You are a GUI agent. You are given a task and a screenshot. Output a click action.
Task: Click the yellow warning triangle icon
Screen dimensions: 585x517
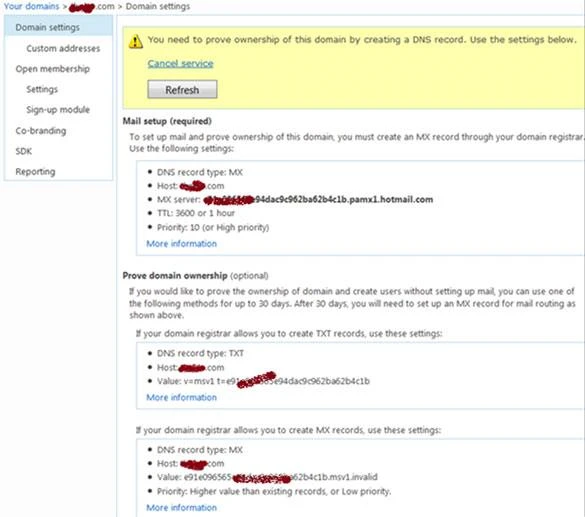click(x=135, y=41)
